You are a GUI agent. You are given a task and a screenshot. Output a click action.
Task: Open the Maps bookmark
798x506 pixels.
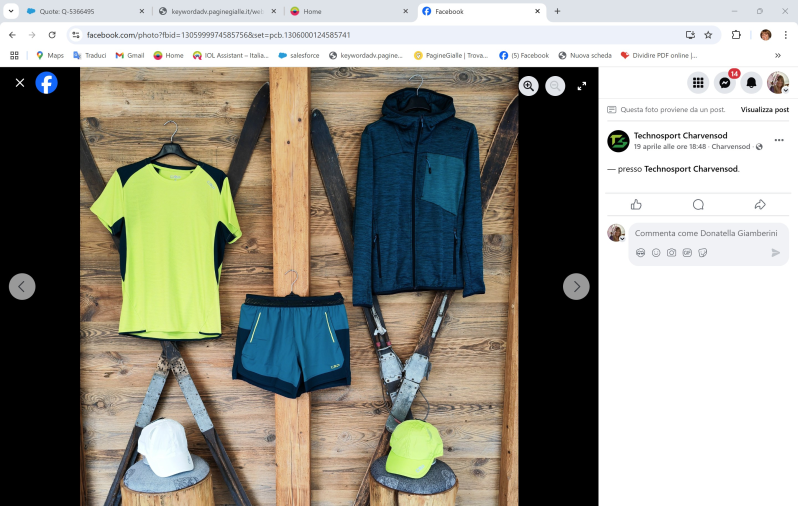pos(50,55)
